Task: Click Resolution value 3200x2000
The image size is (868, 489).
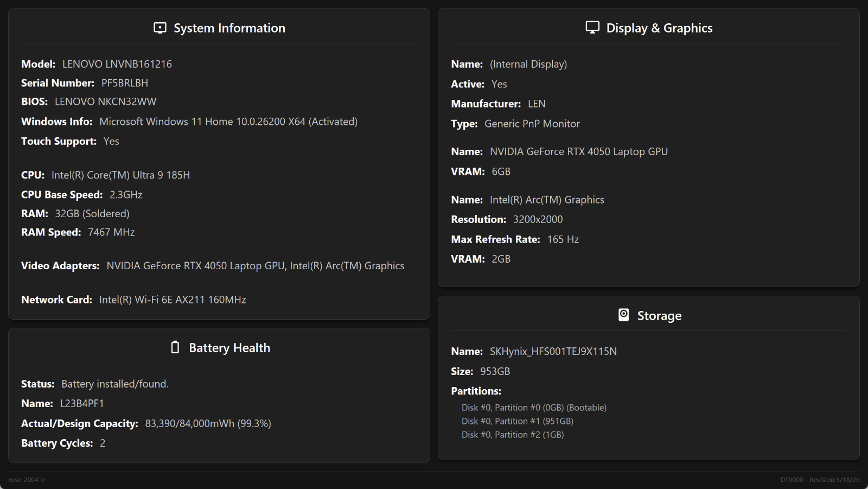Action: (x=538, y=220)
